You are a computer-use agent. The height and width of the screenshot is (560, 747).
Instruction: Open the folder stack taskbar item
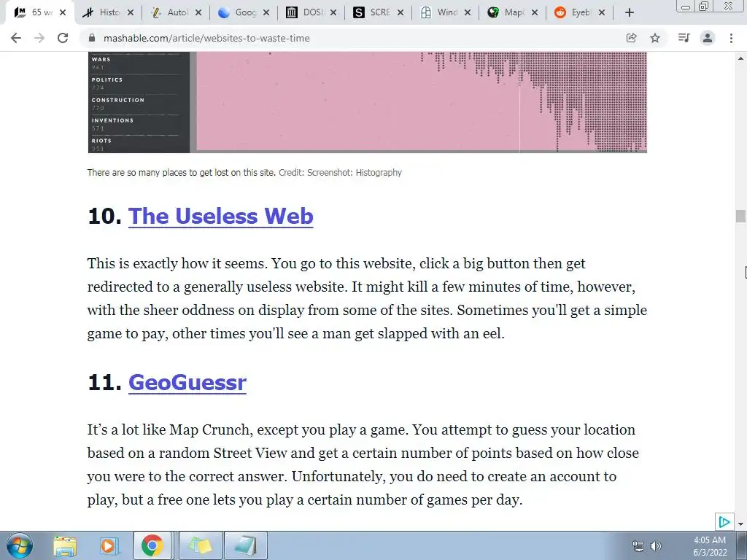(x=200, y=545)
